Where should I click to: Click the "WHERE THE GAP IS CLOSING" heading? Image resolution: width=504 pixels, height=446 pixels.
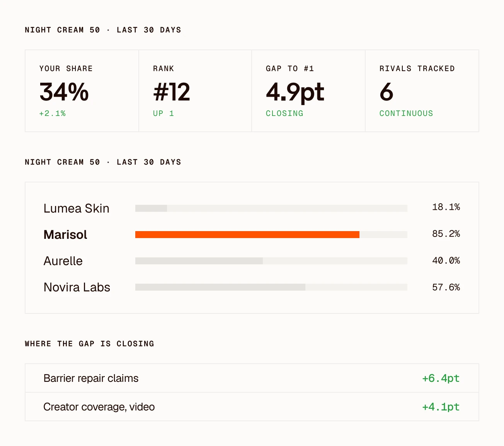tap(89, 344)
